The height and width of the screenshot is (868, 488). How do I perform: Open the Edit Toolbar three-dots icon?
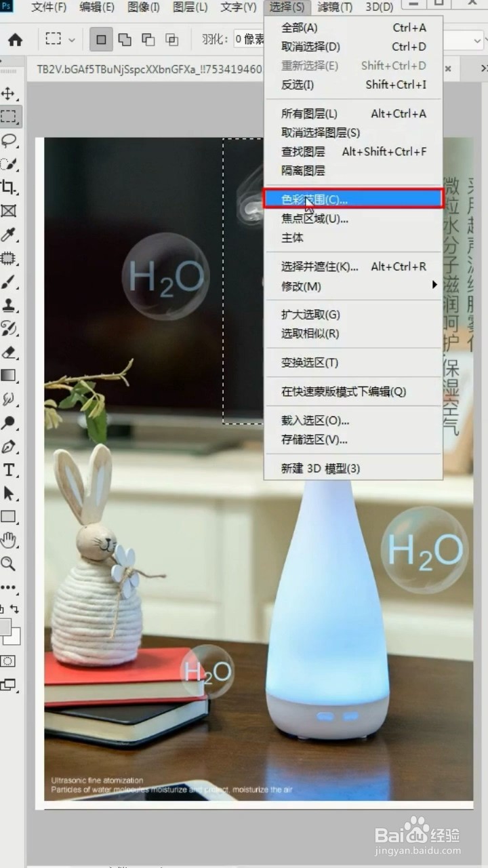tap(9, 587)
